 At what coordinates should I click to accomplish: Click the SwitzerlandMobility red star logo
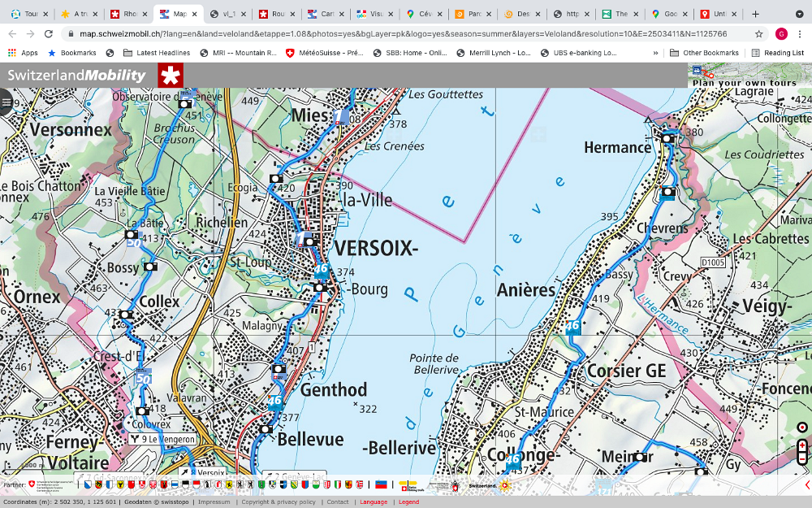click(x=171, y=76)
